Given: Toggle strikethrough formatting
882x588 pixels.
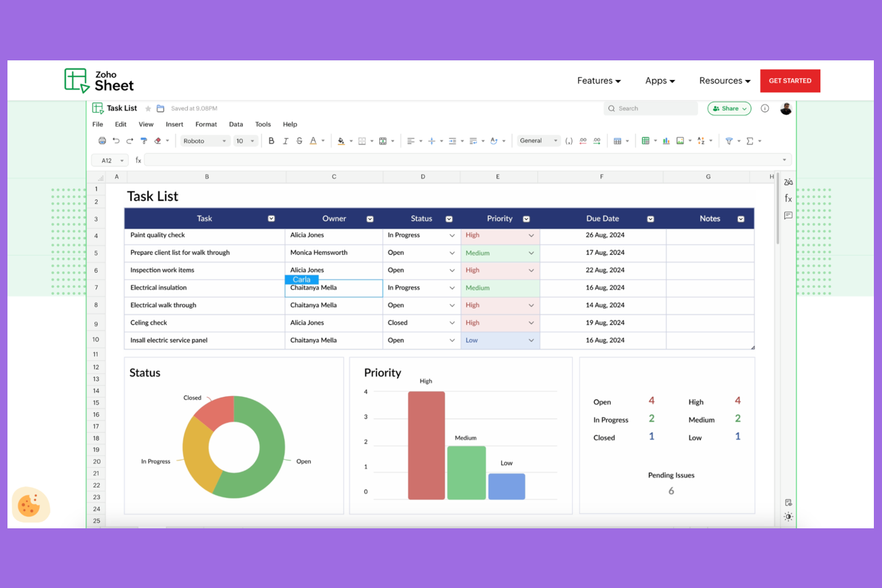Looking at the screenshot, I should (x=299, y=141).
